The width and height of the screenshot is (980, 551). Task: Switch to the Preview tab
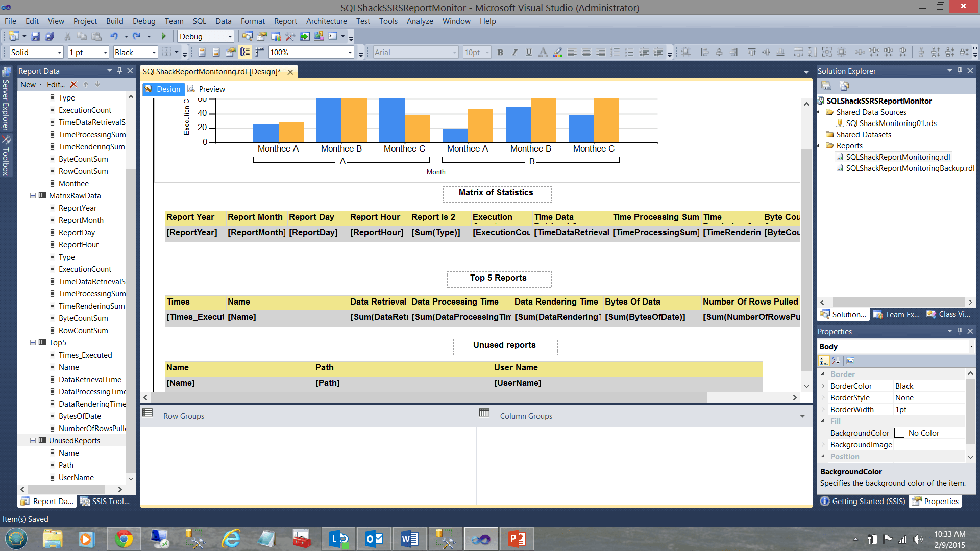coord(211,89)
